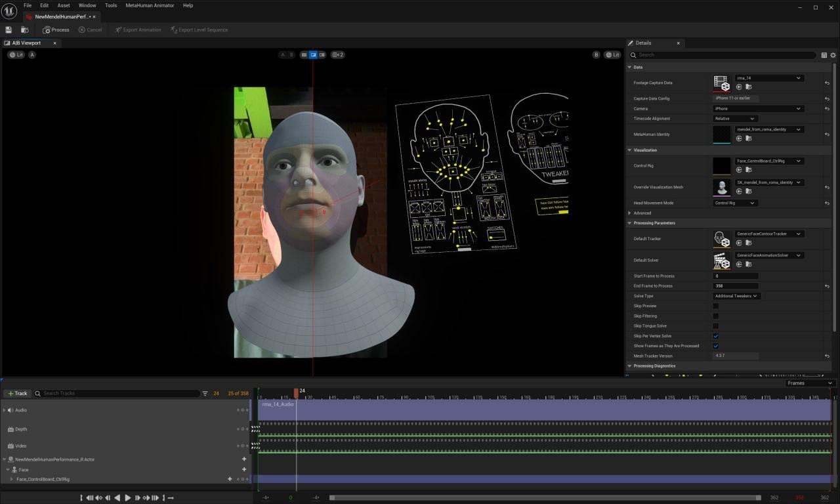Open the Timecode Alignment Relative dropdown
This screenshot has height=504, width=840.
pyautogui.click(x=734, y=119)
